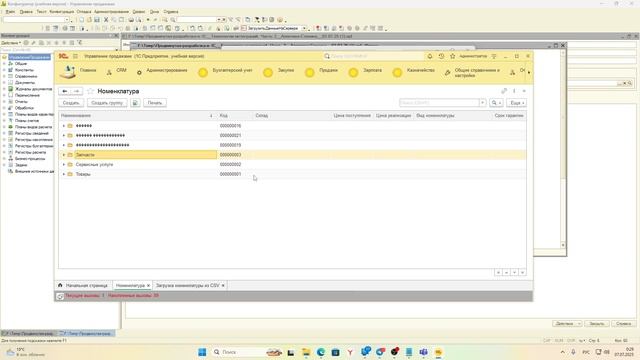Go forward with the right arrow button
Viewport: 640px width, 360px height.
pos(77,91)
